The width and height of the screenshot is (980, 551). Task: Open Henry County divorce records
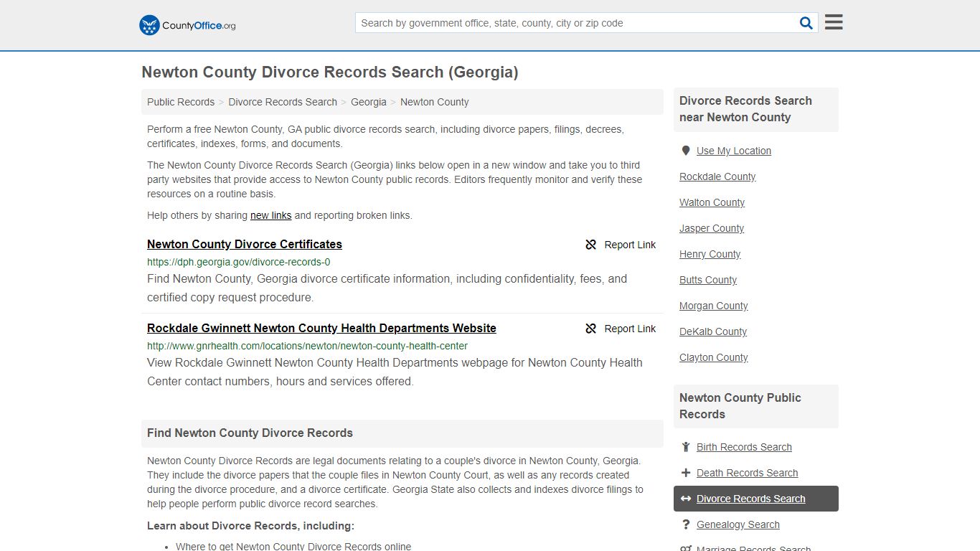coord(710,254)
